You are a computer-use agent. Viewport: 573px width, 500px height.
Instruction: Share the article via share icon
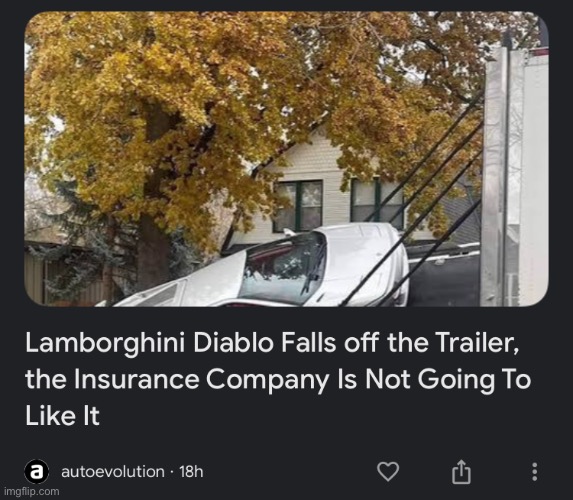(461, 472)
